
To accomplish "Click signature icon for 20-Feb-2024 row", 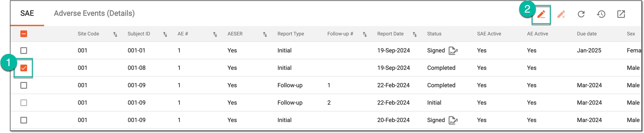I will [453, 120].
